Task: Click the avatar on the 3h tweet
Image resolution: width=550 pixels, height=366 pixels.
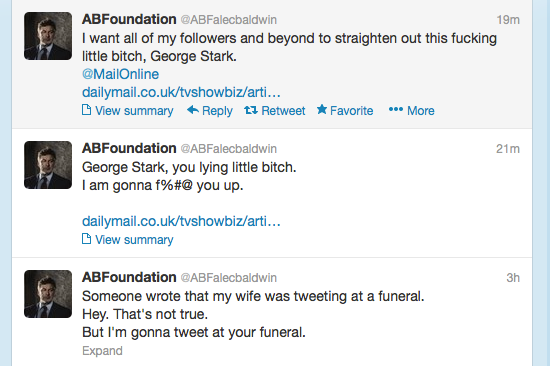Action: 48,294
